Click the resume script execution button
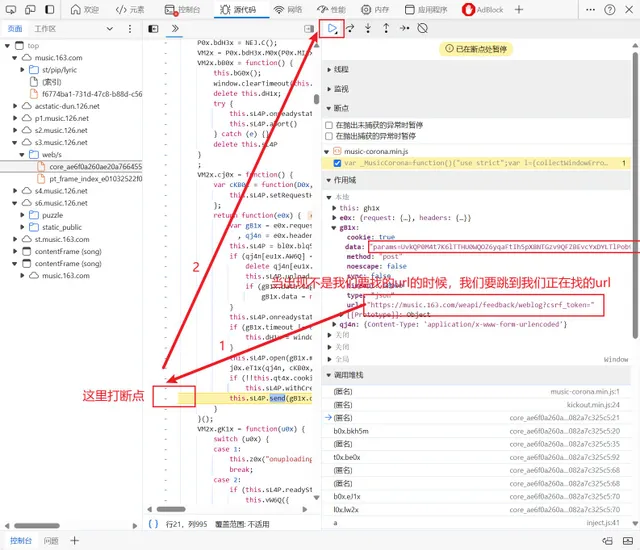 [x=332, y=29]
